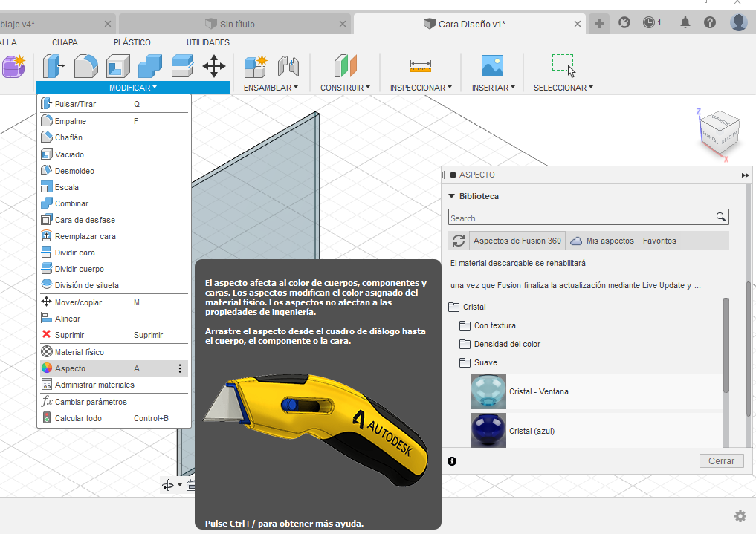Click the New Component icon in Ensamblar

[256, 66]
